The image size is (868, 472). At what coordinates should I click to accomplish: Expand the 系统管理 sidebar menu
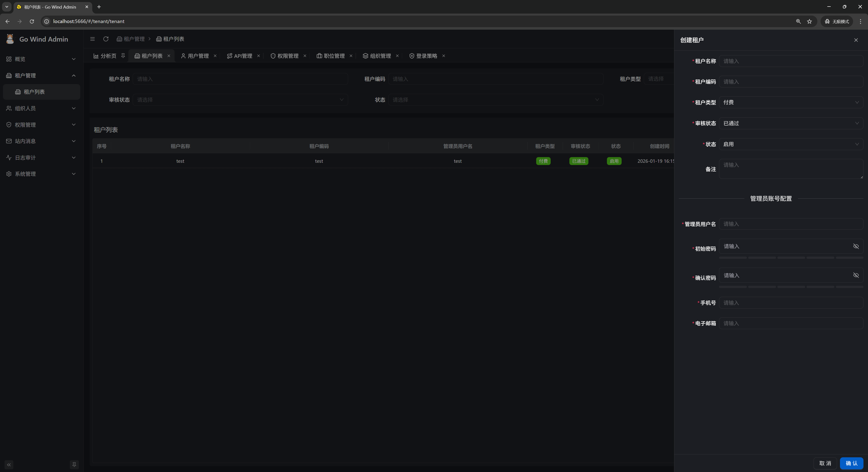tap(42, 174)
